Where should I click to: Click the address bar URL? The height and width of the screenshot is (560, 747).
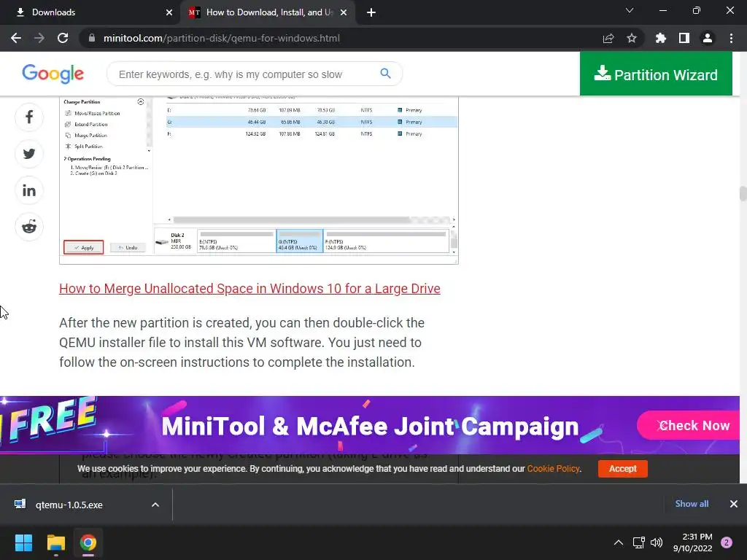coord(222,38)
